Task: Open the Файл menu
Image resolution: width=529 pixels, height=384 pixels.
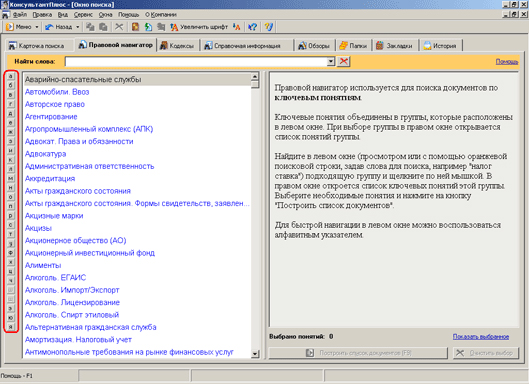Action: (20, 15)
